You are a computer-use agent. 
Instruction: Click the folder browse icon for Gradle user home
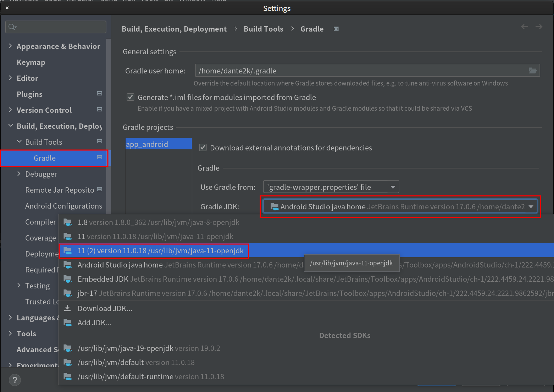(533, 71)
